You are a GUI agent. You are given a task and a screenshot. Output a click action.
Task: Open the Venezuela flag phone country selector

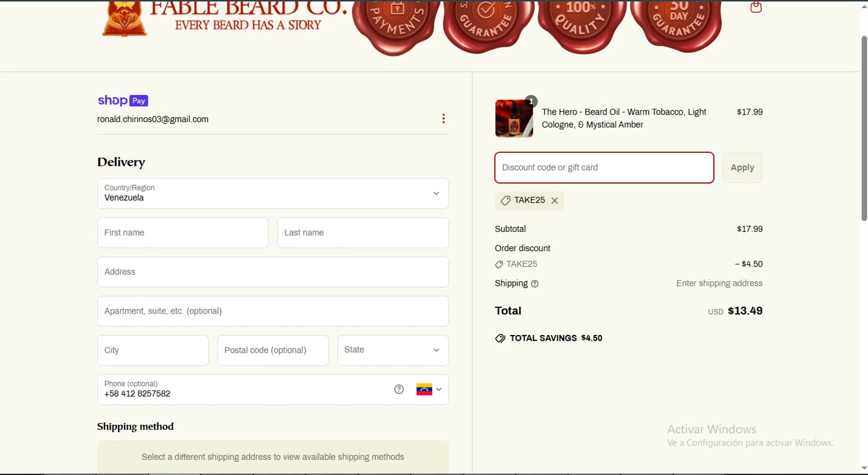click(x=429, y=389)
